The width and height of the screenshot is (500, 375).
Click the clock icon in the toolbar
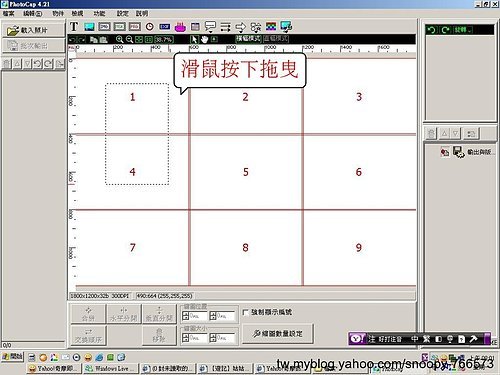point(150,27)
